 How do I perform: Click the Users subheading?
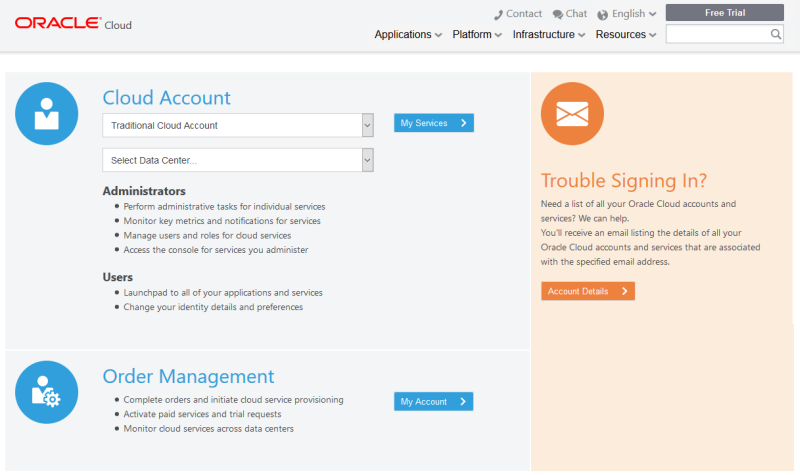pyautogui.click(x=117, y=277)
